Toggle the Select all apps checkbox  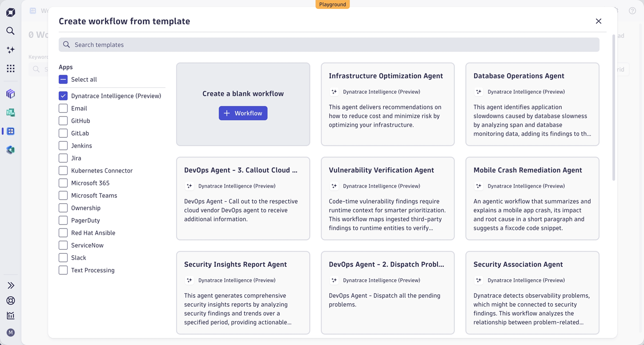point(63,79)
